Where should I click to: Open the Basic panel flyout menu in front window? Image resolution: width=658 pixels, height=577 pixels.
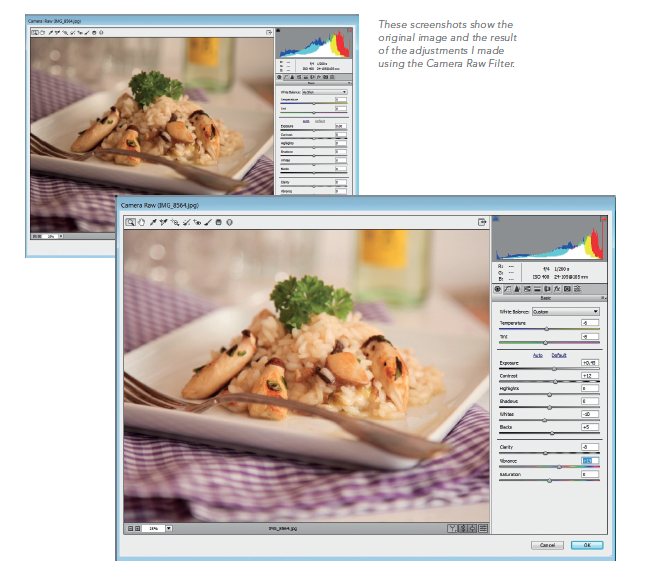(x=602, y=298)
